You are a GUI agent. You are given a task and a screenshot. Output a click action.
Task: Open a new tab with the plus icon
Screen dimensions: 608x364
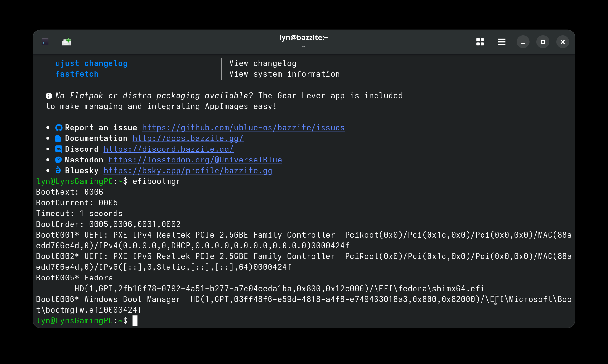click(66, 42)
